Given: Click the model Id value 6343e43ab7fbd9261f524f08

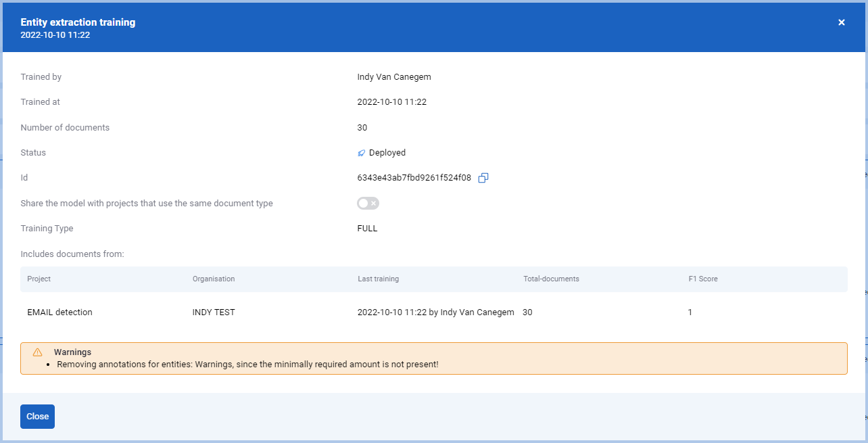Looking at the screenshot, I should (x=414, y=178).
